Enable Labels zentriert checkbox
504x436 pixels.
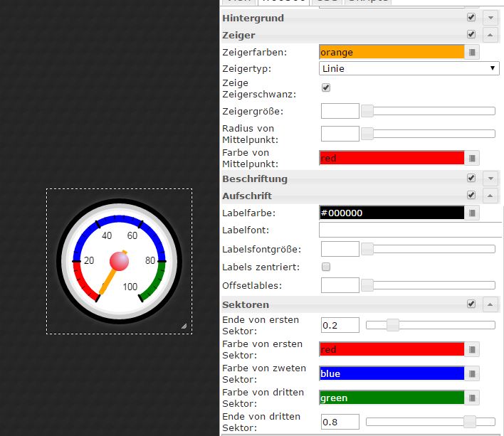pyautogui.click(x=326, y=267)
